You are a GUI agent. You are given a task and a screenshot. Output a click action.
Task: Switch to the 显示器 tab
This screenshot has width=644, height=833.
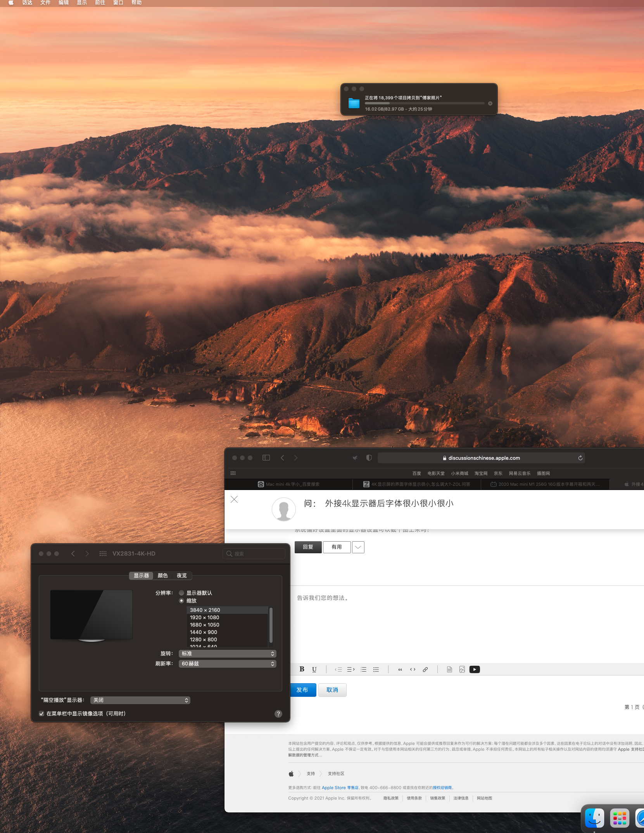(x=141, y=576)
